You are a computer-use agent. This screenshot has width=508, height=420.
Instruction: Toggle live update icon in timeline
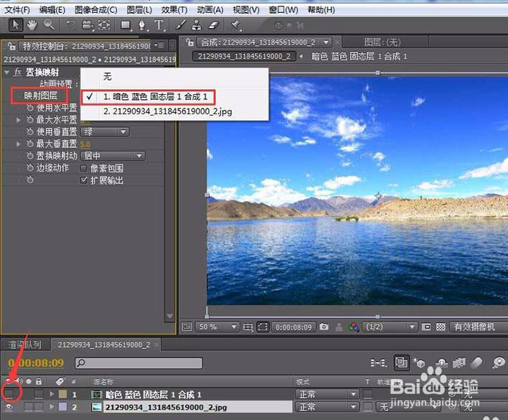pos(401,362)
